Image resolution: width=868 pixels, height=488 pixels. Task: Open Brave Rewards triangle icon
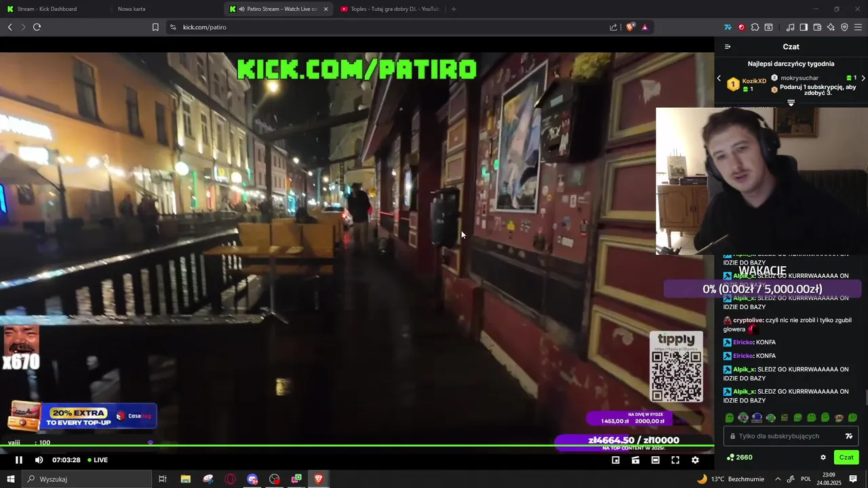[x=644, y=27]
